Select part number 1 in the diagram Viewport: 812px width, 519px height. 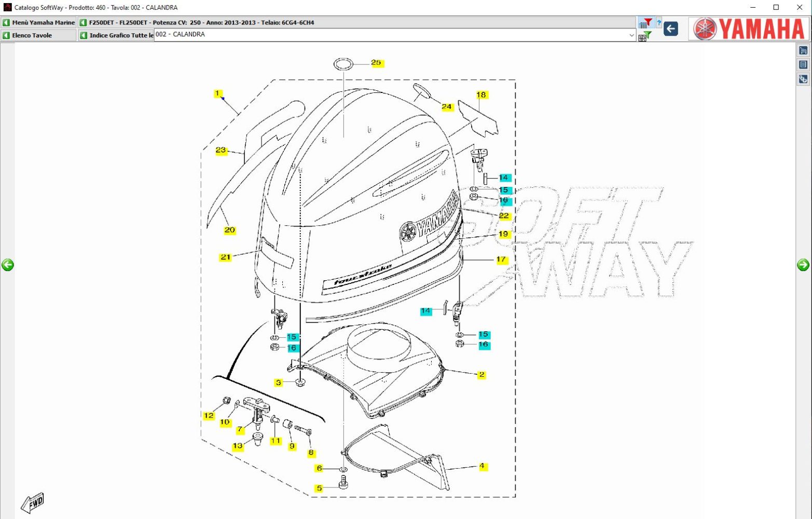tap(218, 93)
